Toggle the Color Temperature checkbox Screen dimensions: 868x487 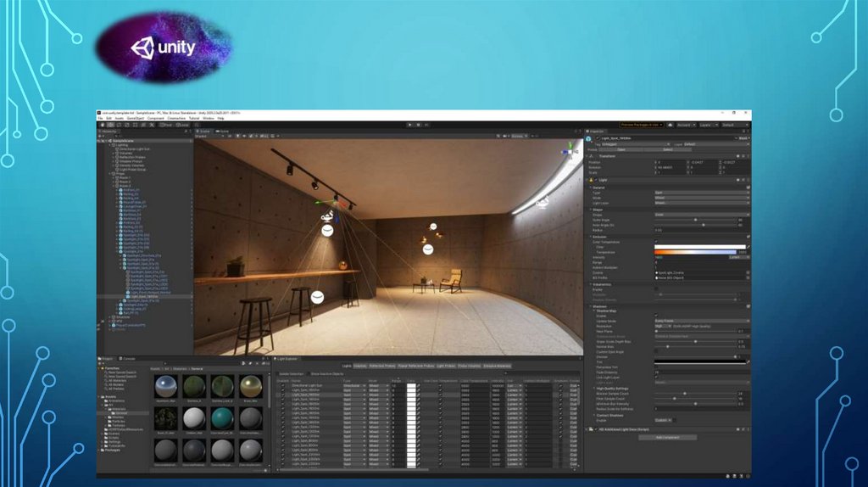click(657, 242)
